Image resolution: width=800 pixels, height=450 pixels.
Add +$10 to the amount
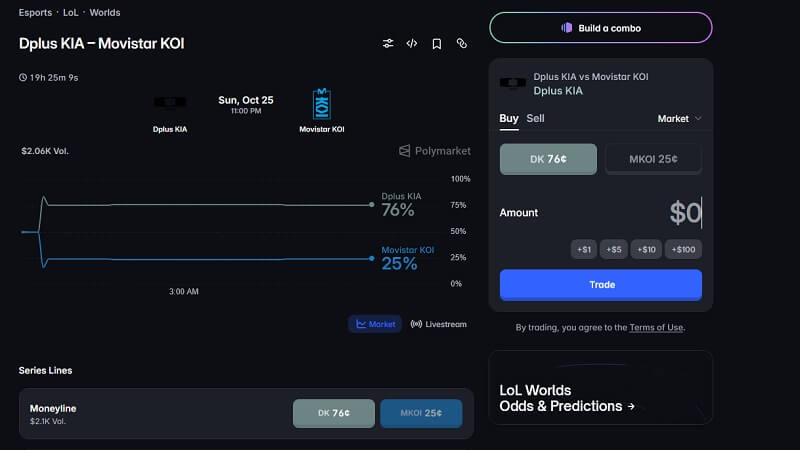[x=646, y=249]
